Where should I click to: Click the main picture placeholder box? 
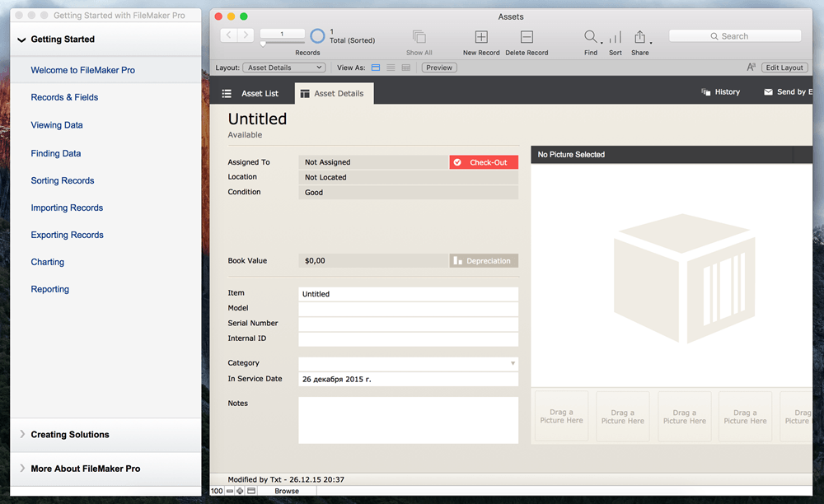(672, 276)
